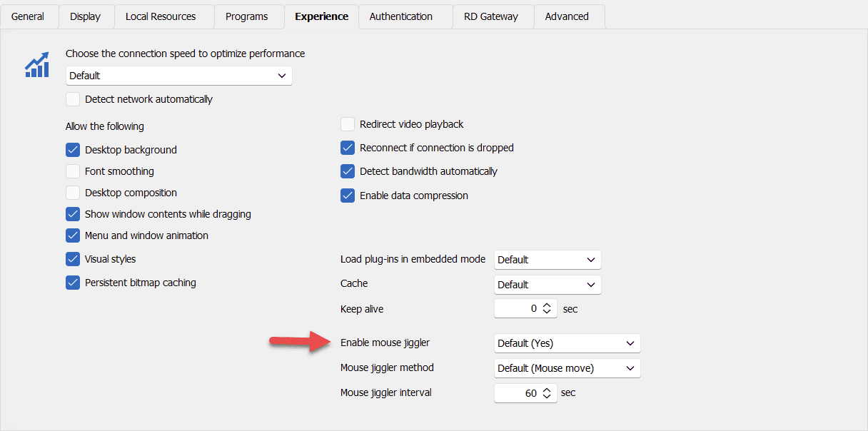This screenshot has height=431, width=868.
Task: Uncheck Persistent bitmap caching
Action: 73,283
